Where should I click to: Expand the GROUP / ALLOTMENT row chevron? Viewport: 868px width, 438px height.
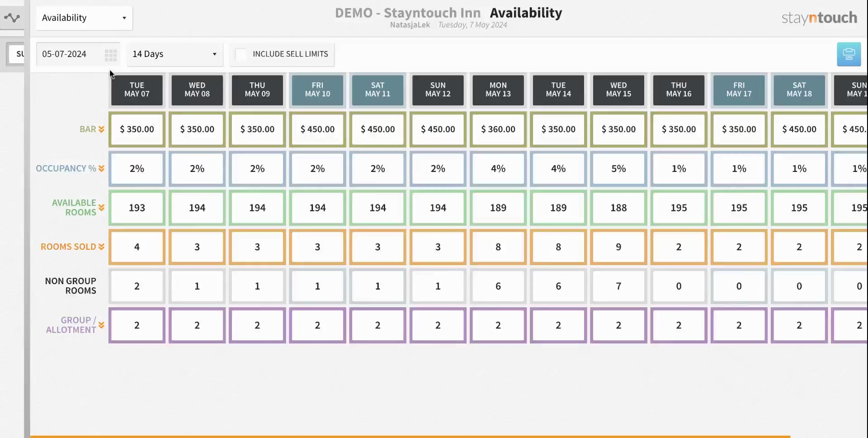tap(101, 325)
